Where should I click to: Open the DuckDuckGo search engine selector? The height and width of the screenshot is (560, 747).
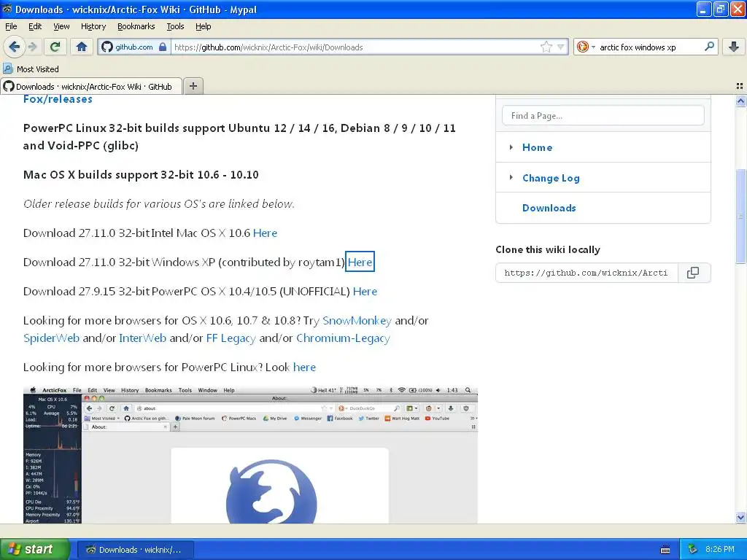click(586, 47)
